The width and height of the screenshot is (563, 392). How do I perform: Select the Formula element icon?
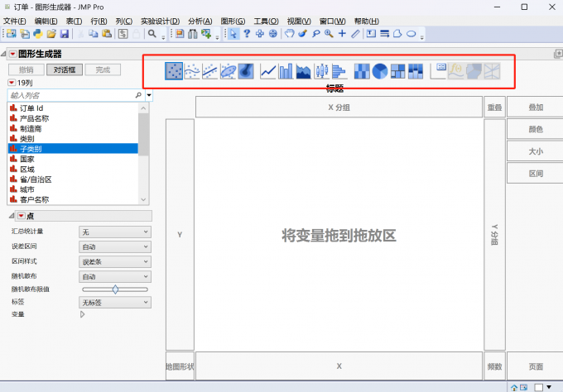coord(456,71)
